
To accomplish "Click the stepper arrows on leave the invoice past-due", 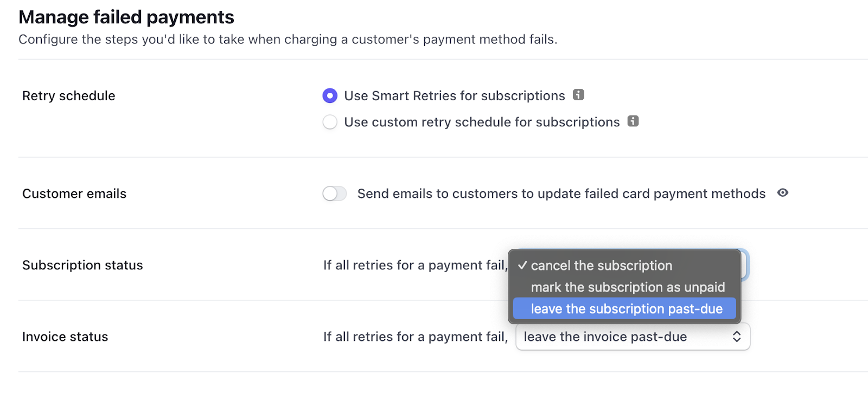I will [x=737, y=336].
